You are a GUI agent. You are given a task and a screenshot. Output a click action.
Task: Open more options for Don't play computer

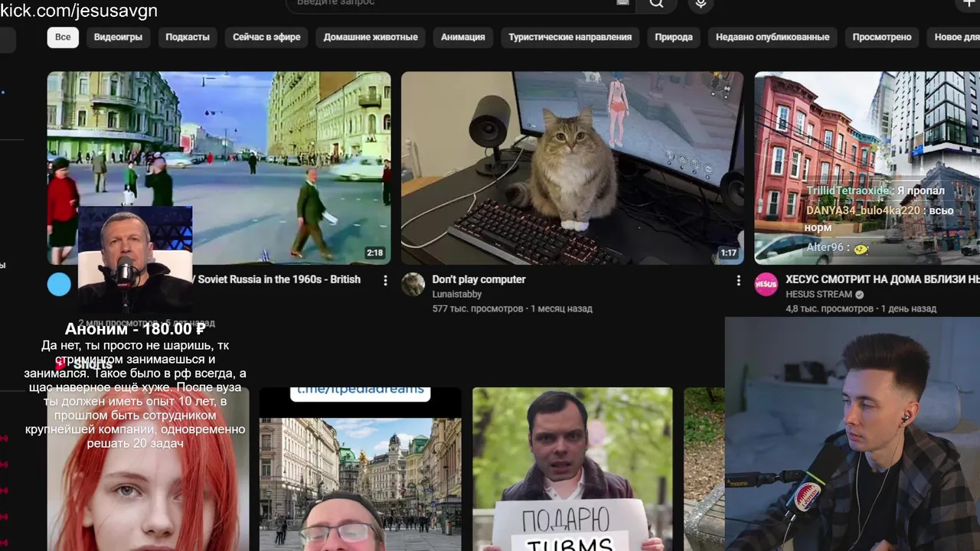tap(738, 280)
